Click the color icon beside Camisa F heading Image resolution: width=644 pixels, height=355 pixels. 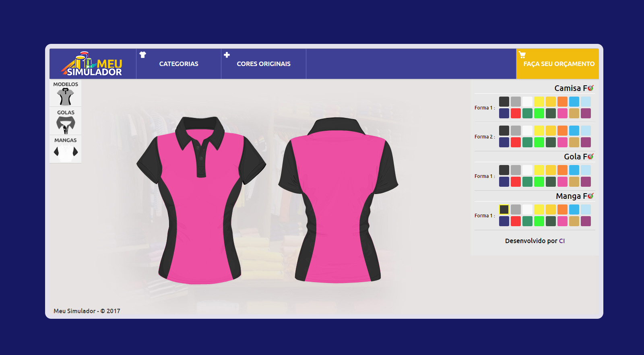pos(590,88)
